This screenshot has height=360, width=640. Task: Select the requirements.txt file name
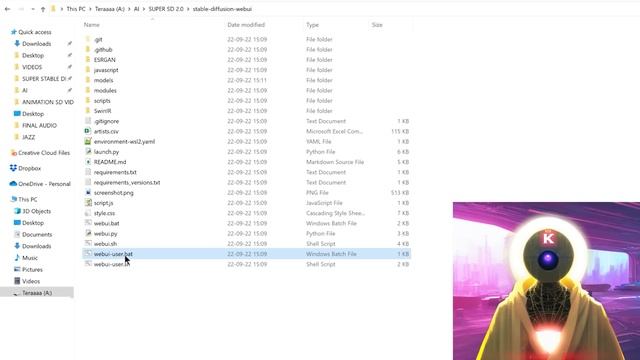(115, 172)
